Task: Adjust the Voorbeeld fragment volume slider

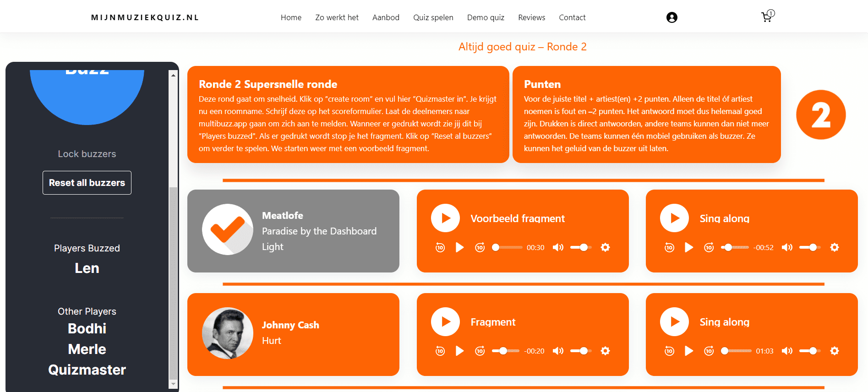Action: (x=581, y=248)
